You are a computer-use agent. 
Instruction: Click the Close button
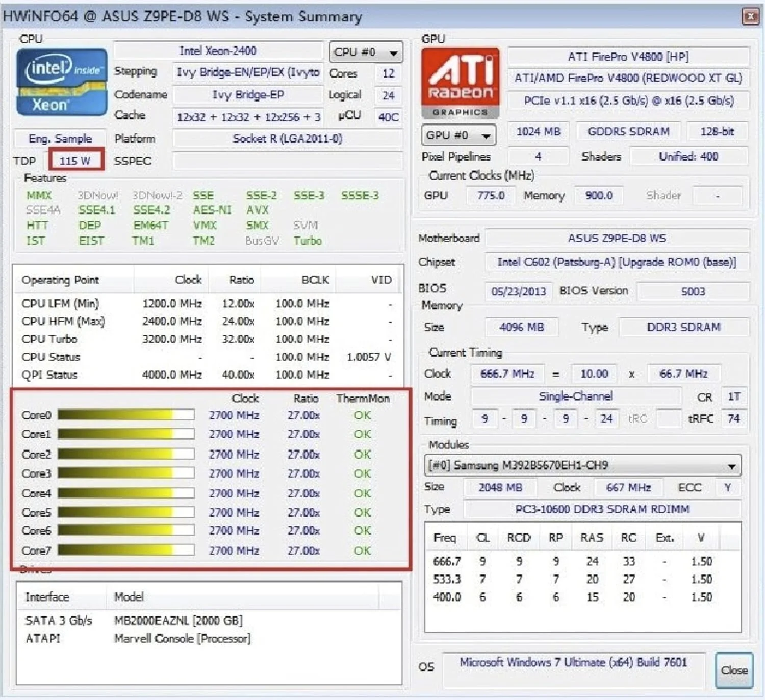(x=733, y=671)
